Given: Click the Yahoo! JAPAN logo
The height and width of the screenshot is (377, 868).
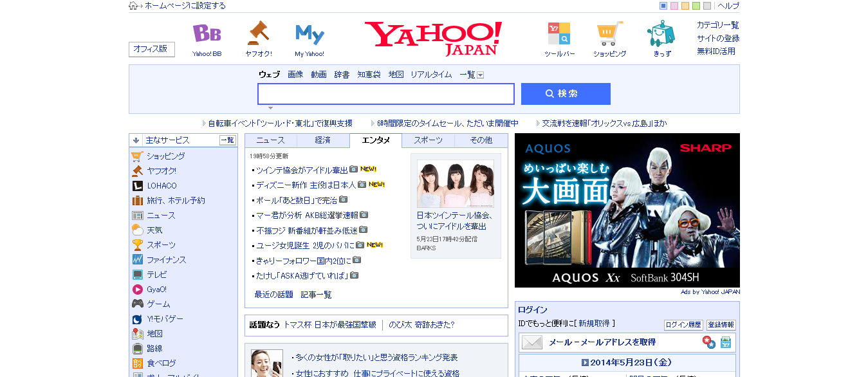Looking at the screenshot, I should point(433,39).
